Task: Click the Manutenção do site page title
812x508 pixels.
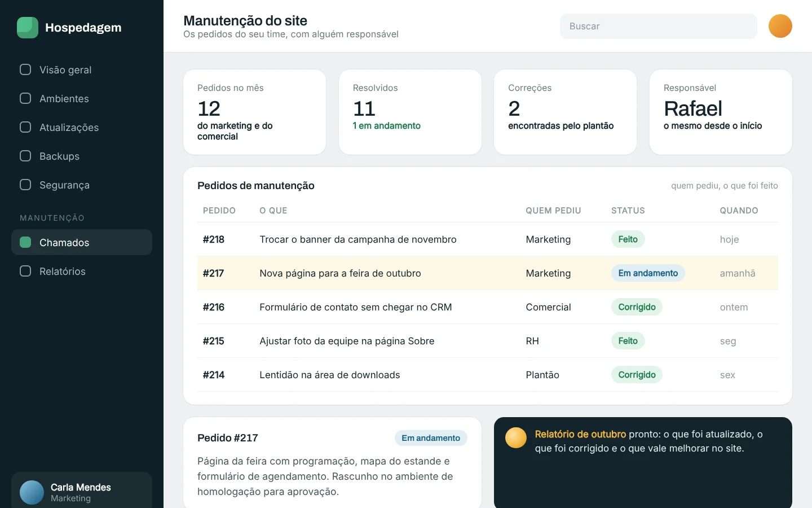Action: coord(245,21)
